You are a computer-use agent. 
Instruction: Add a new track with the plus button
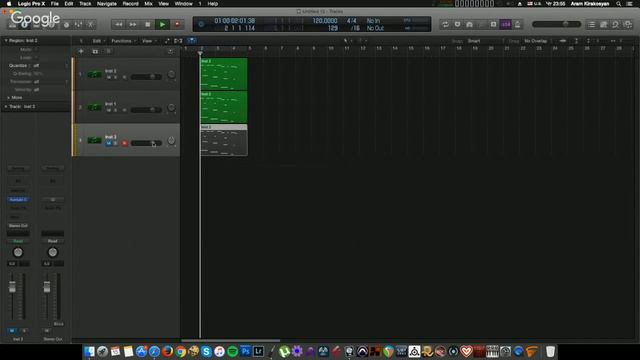[81, 51]
